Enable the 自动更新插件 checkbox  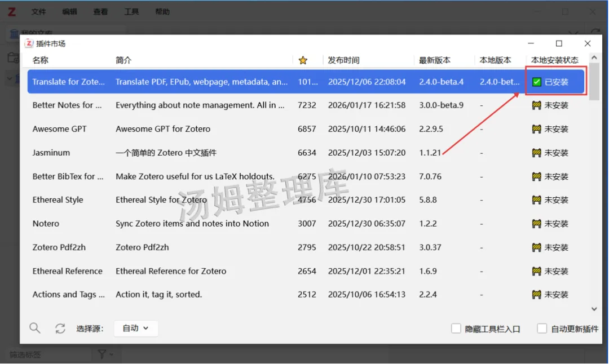click(542, 329)
